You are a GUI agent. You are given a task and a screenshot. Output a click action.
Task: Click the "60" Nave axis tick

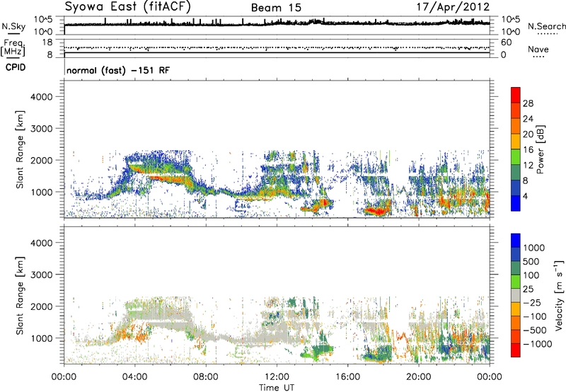(506, 42)
